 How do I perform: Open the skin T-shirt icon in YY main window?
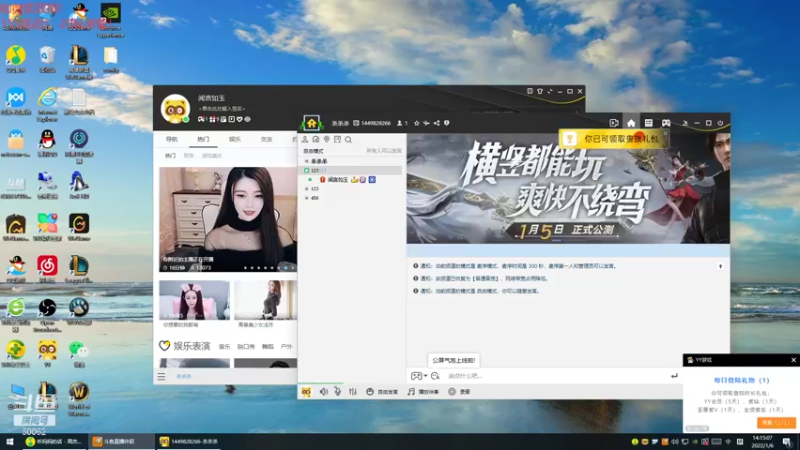(x=540, y=91)
